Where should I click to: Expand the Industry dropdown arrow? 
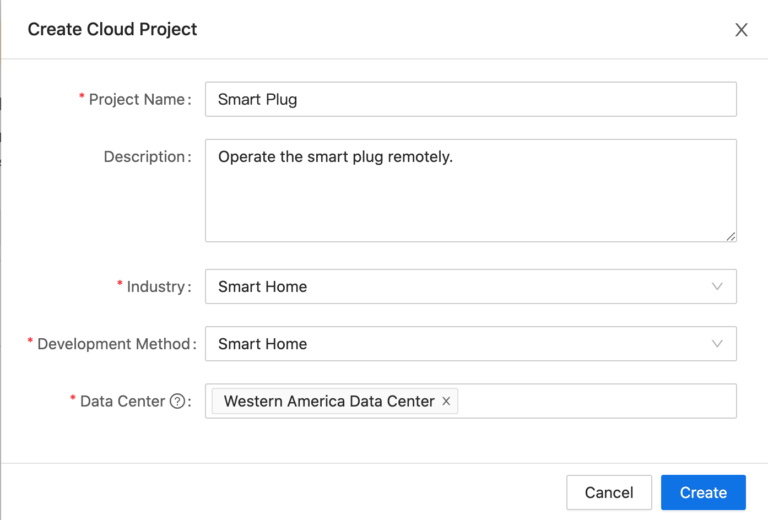(717, 286)
